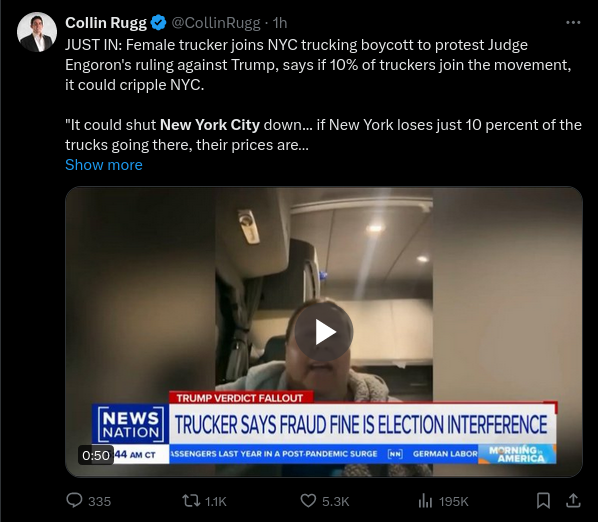Click the 5.3K likes count
Viewport: 598px width, 522px height.
(336, 501)
